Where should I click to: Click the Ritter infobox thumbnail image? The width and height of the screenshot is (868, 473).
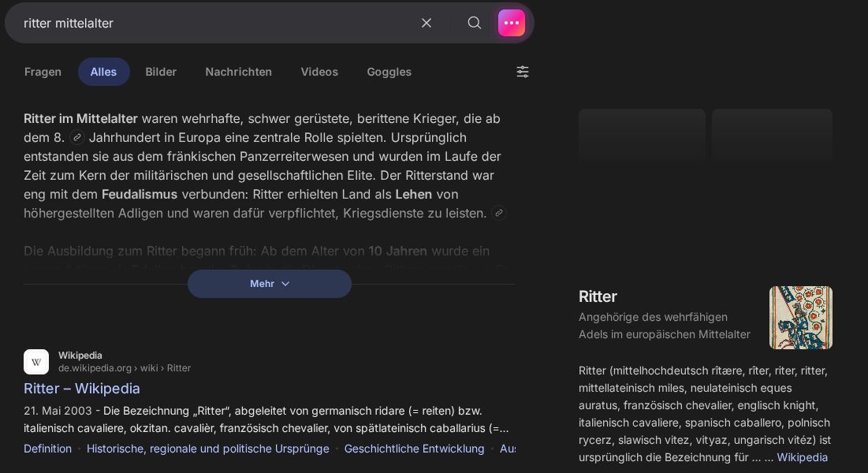800,317
